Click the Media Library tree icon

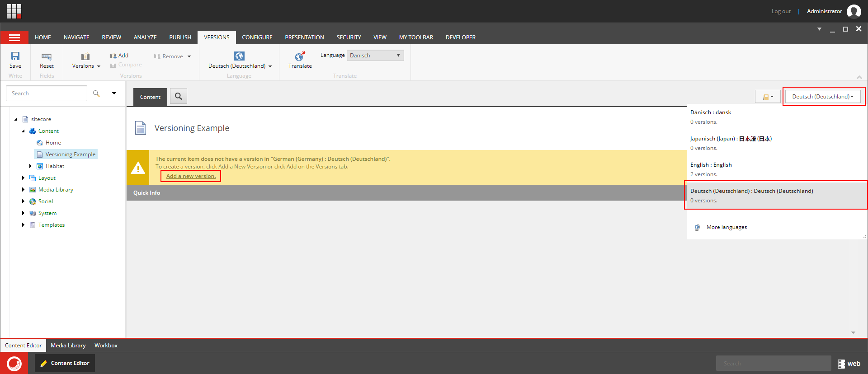point(33,190)
